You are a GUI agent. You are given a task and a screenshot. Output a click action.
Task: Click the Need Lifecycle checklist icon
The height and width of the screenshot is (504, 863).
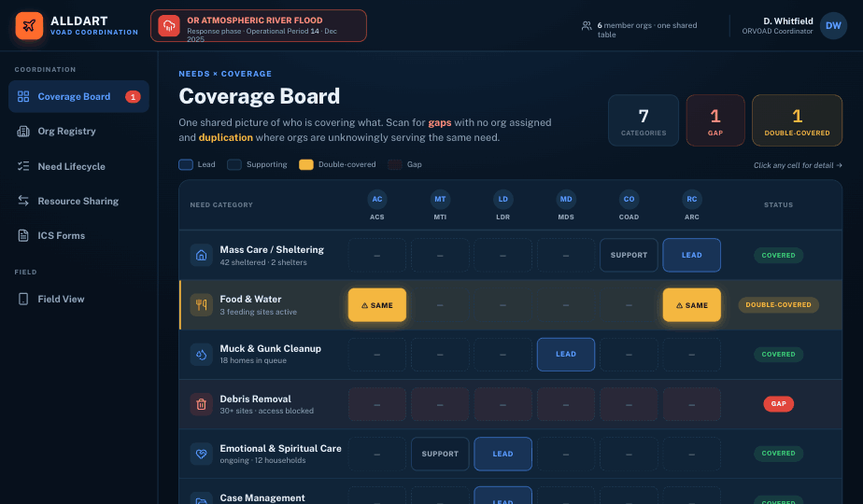click(23, 166)
